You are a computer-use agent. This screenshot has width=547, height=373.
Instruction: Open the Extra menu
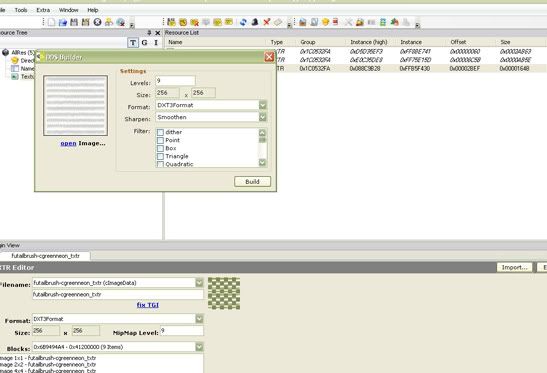[x=43, y=10]
